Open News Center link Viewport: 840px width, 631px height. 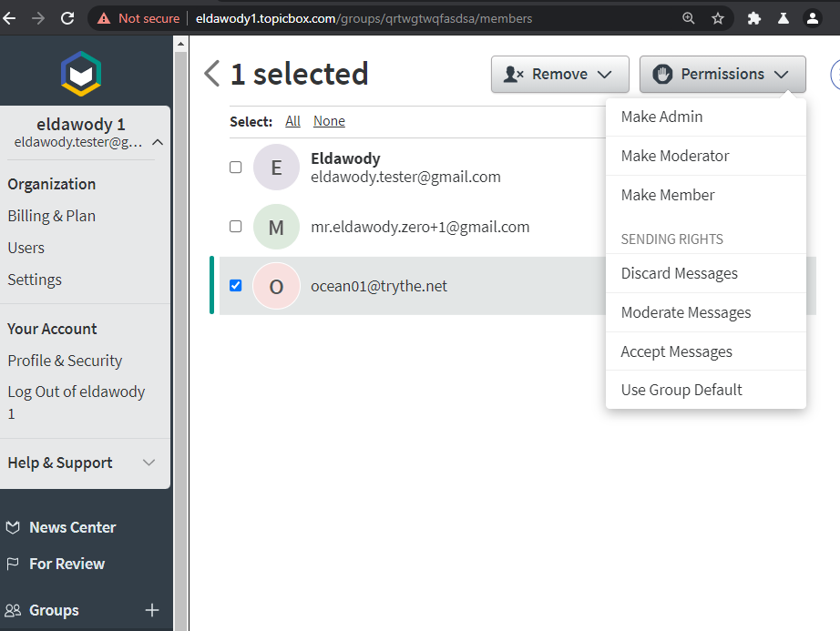pos(72,527)
